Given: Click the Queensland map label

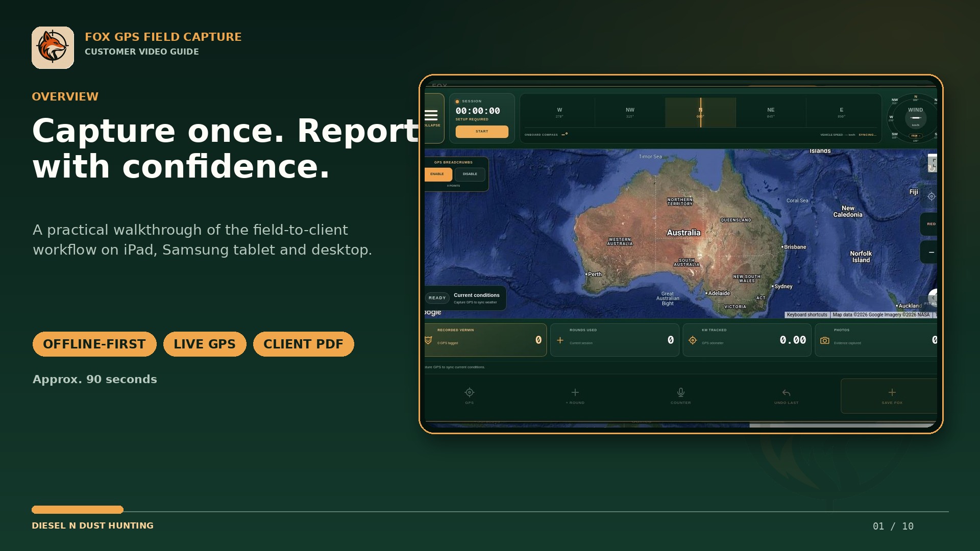Looking at the screenshot, I should pos(736,220).
